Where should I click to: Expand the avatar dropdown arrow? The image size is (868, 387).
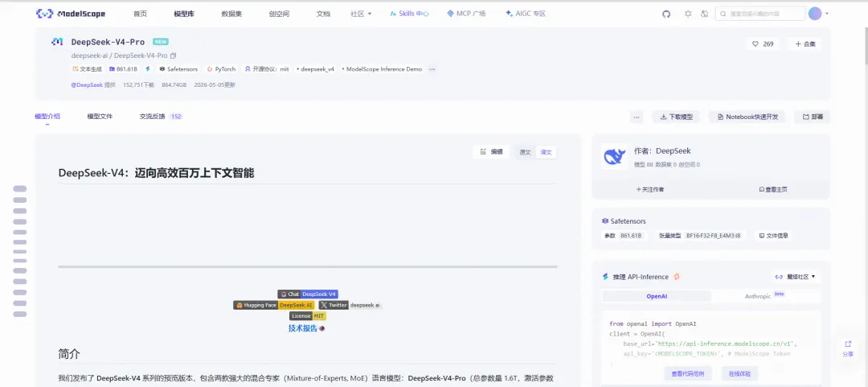[x=826, y=14]
